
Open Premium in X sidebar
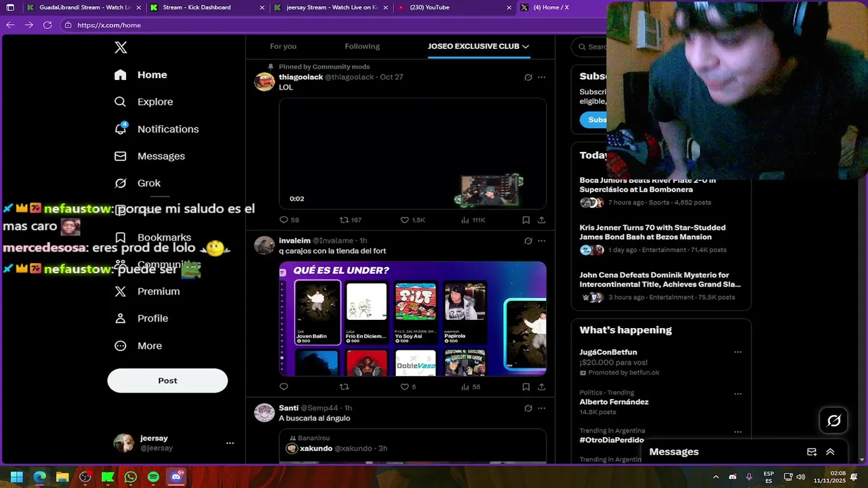pos(147,291)
